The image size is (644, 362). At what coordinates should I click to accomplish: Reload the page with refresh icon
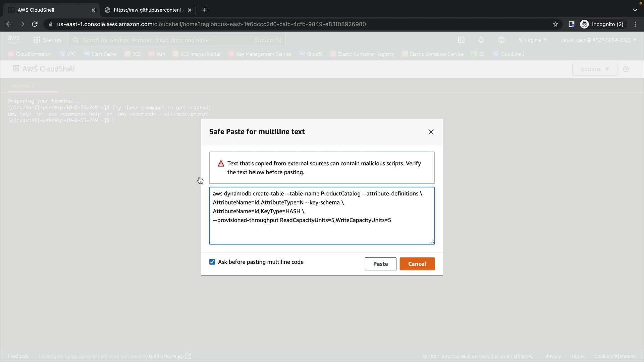[x=35, y=24]
